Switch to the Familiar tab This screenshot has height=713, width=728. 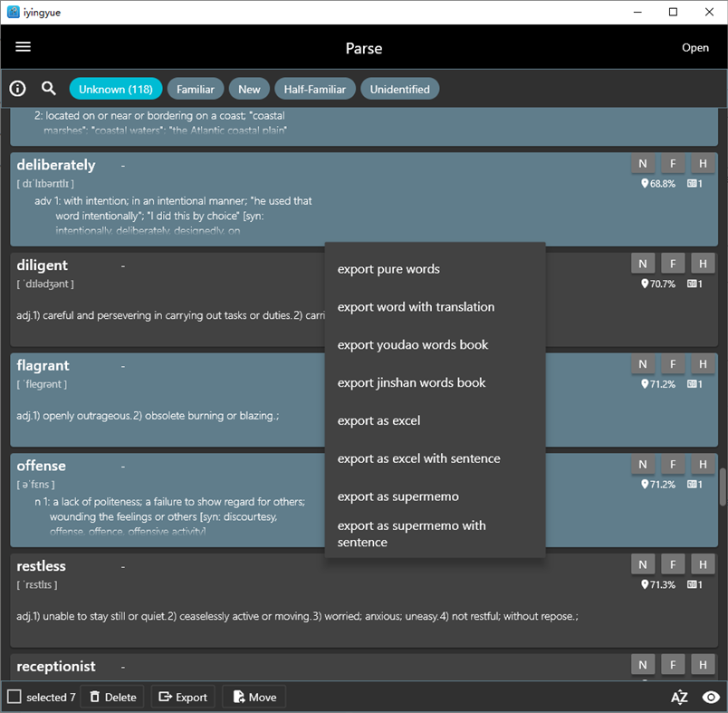click(x=196, y=88)
